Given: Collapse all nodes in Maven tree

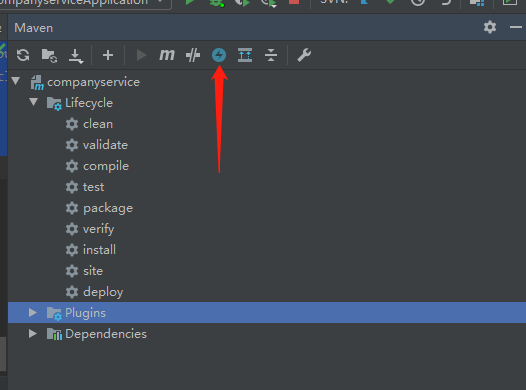Looking at the screenshot, I should [x=271, y=55].
